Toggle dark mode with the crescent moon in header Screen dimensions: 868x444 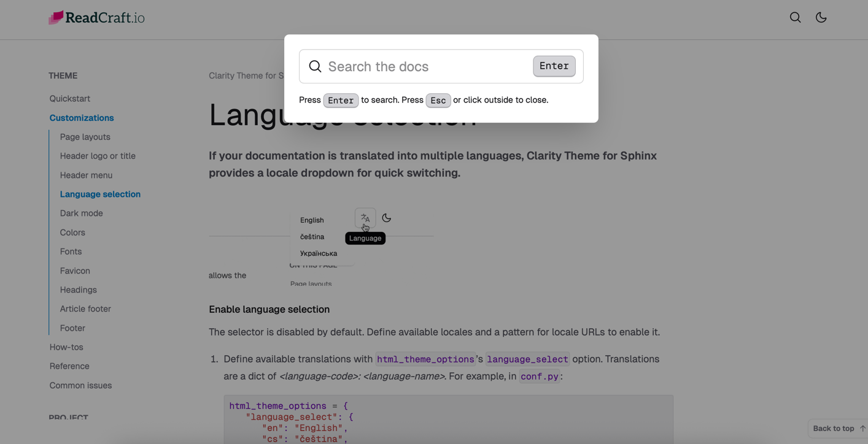(821, 17)
